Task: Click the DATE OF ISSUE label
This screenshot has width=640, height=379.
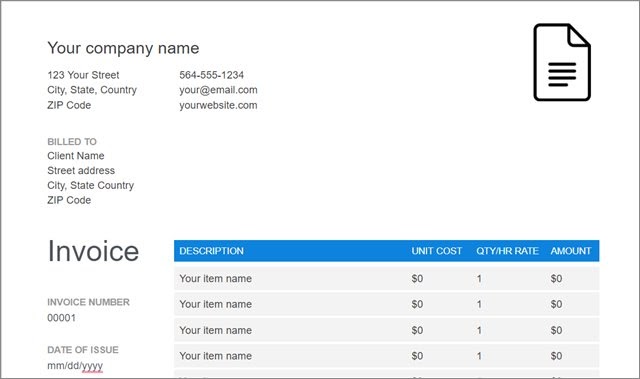Action: (83, 350)
